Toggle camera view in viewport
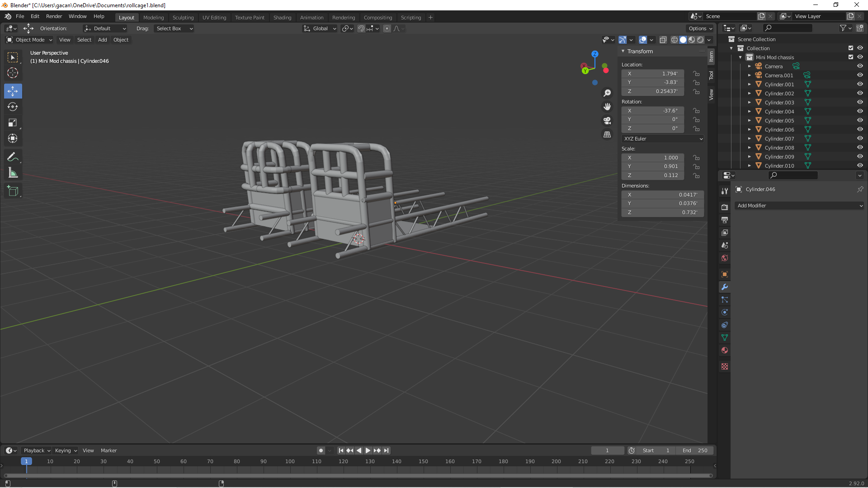Screen dimensions: 868x488 [x=607, y=121]
